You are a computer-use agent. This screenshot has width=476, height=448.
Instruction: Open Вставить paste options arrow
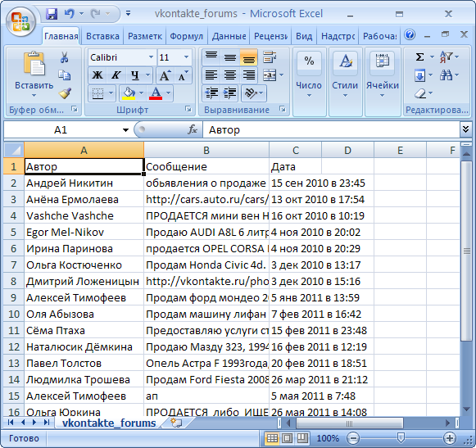pyautogui.click(x=34, y=95)
